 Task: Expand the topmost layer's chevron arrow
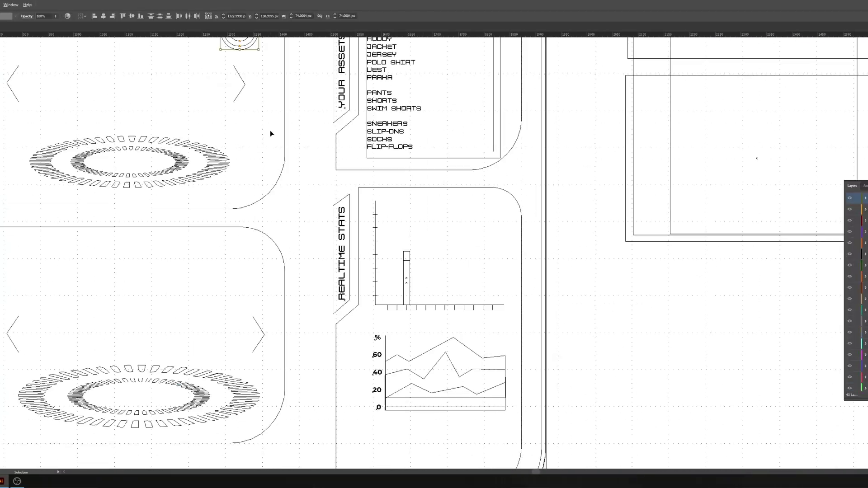(865, 198)
